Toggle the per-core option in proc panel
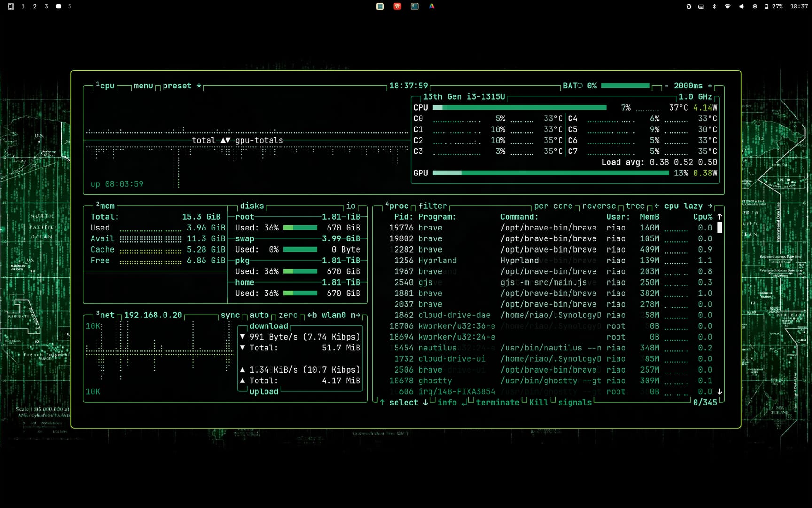This screenshot has height=508, width=812. point(553,206)
